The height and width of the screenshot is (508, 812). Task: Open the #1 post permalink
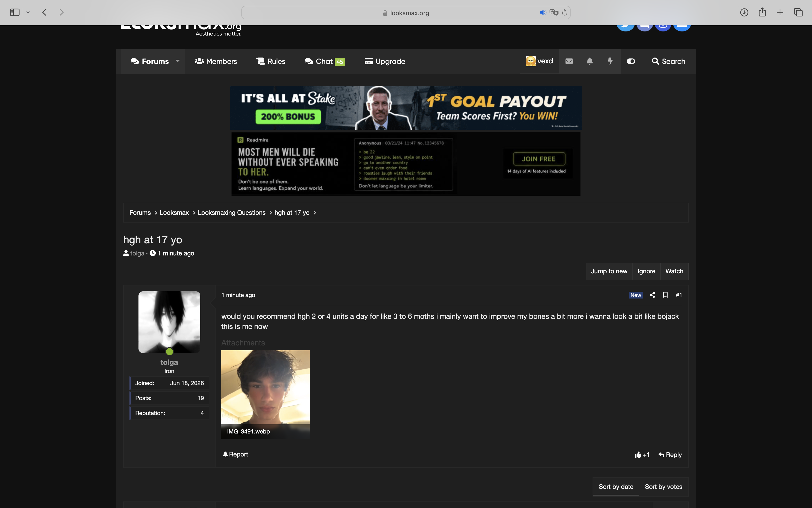[x=679, y=295]
